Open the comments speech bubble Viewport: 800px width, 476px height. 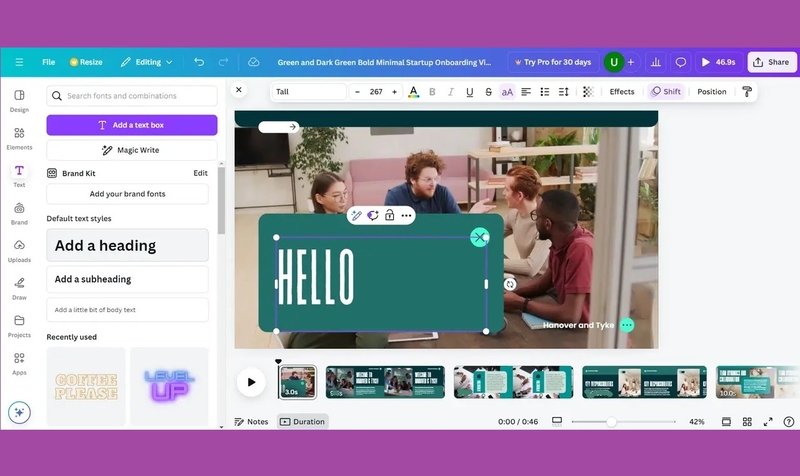tap(681, 62)
